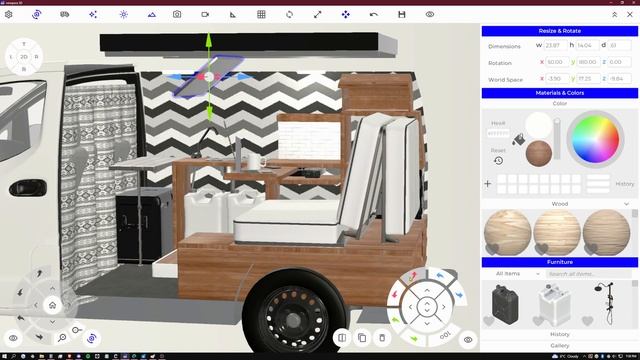This screenshot has height=360, width=640.
Task: Click the home button in camera navigation wheel
Action: [52, 305]
